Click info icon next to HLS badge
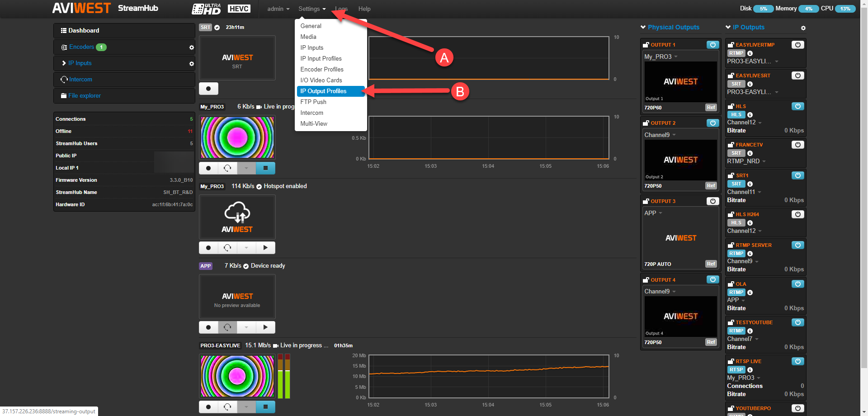868x416 pixels. (x=750, y=115)
